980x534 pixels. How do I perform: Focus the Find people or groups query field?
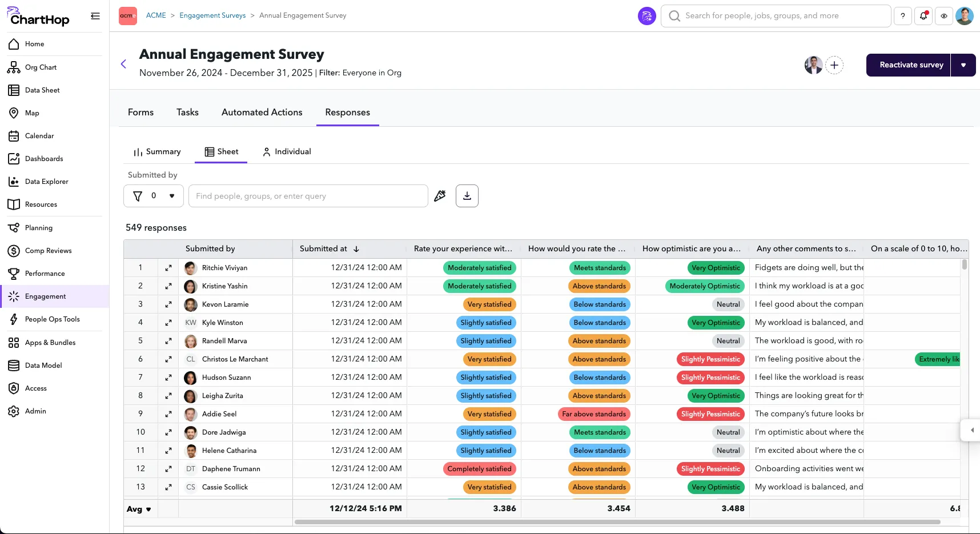(x=308, y=196)
